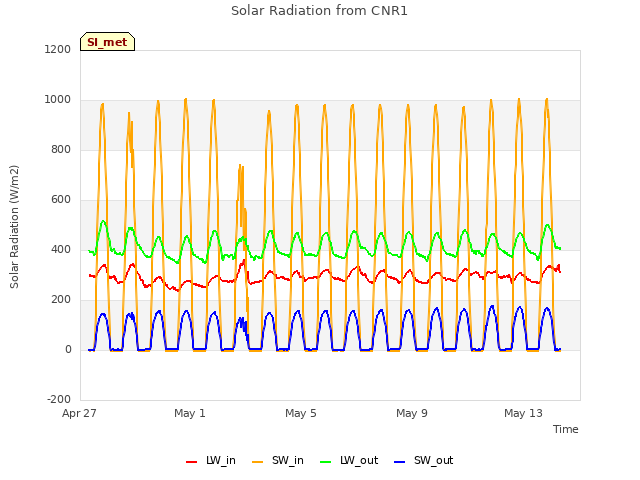Click the Apr 27 x-axis label
The height and width of the screenshot is (480, 640).
[x=79, y=413]
